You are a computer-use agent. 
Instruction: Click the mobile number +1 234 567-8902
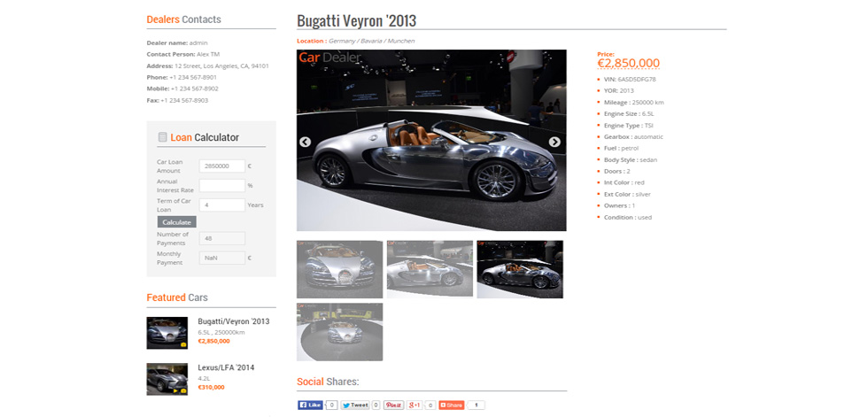click(194, 89)
